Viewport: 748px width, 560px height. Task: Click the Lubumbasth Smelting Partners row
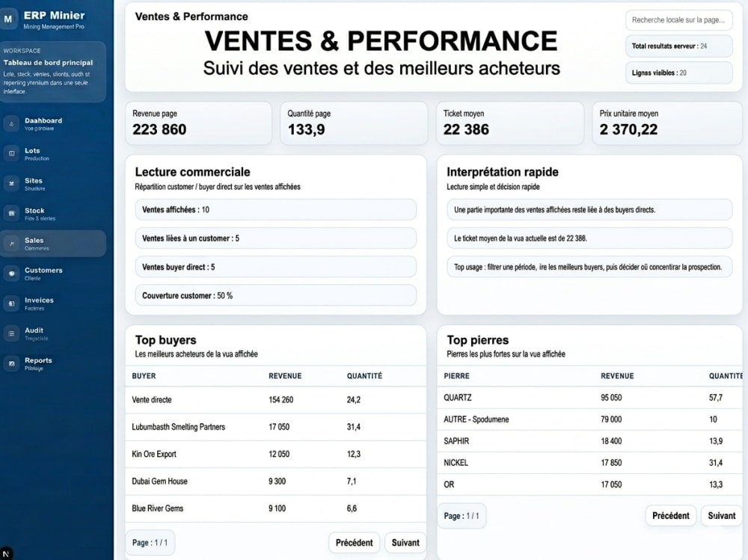click(x=276, y=427)
